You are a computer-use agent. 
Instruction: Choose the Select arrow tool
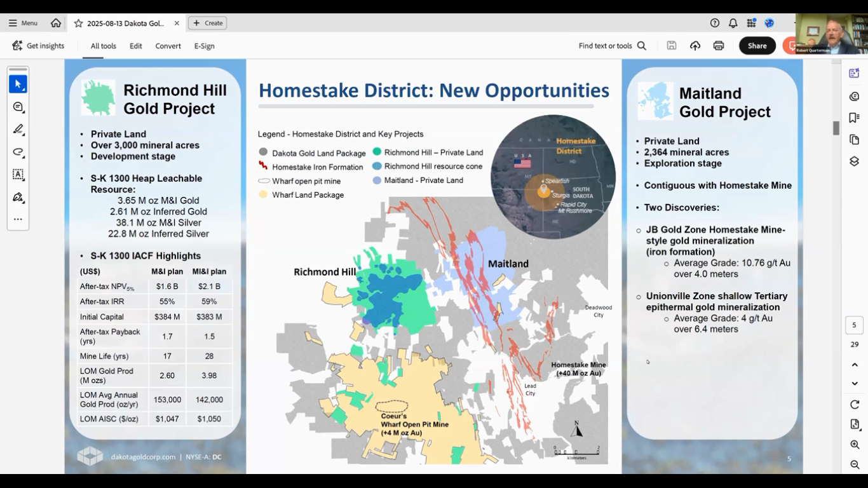pos(18,84)
